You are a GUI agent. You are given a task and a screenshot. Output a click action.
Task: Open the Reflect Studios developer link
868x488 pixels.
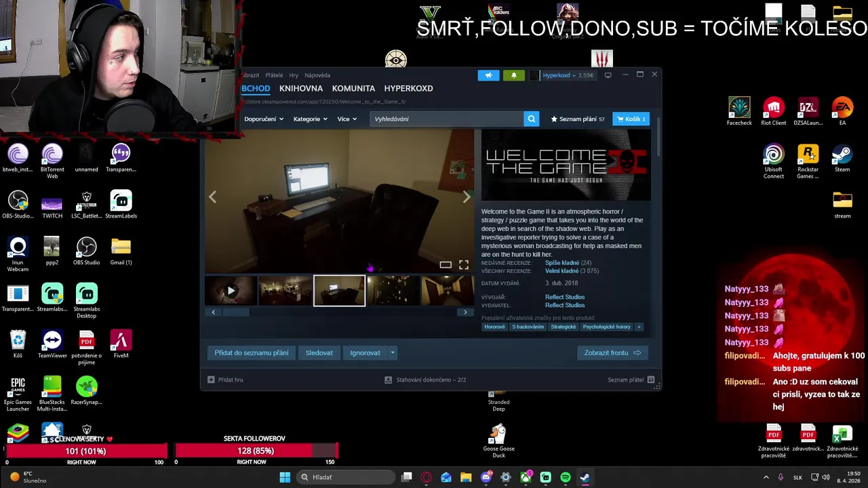(565, 297)
